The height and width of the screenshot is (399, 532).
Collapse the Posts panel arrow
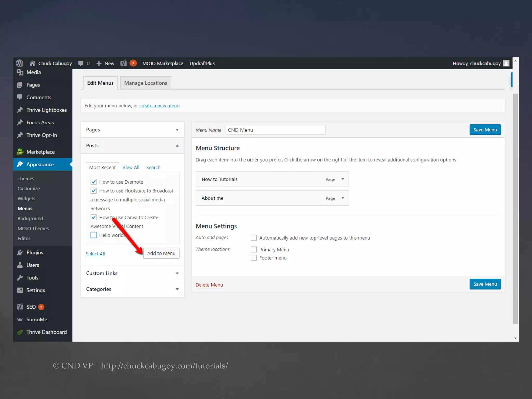tap(177, 145)
